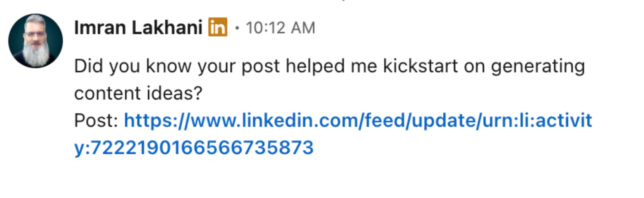Click "feed/update" in the blue URL

(x=420, y=121)
